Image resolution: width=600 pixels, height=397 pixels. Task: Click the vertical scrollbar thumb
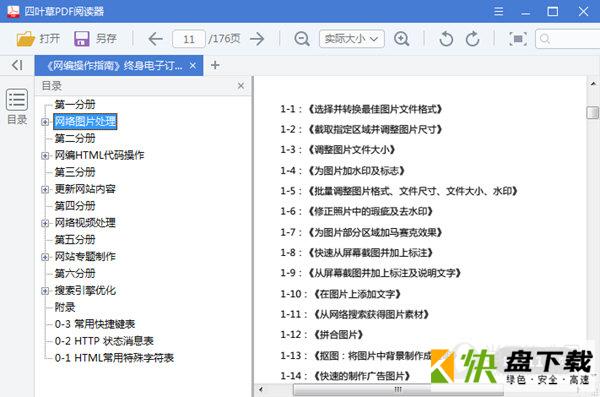(x=593, y=113)
